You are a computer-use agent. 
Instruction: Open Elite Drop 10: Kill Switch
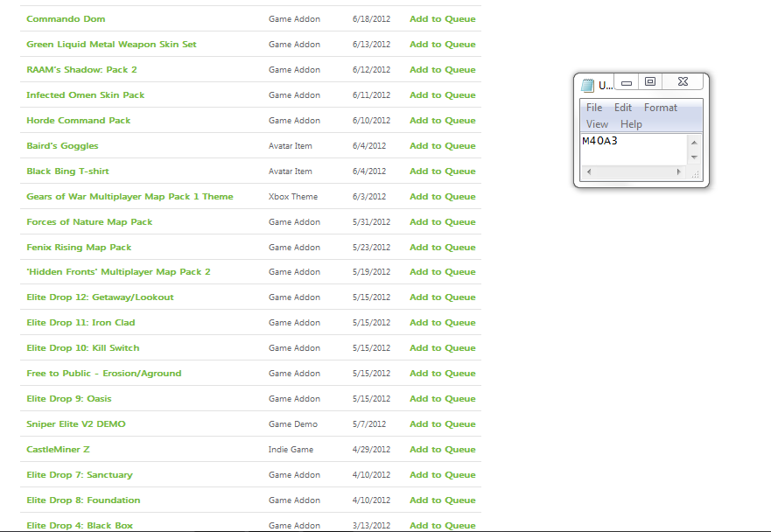(82, 348)
